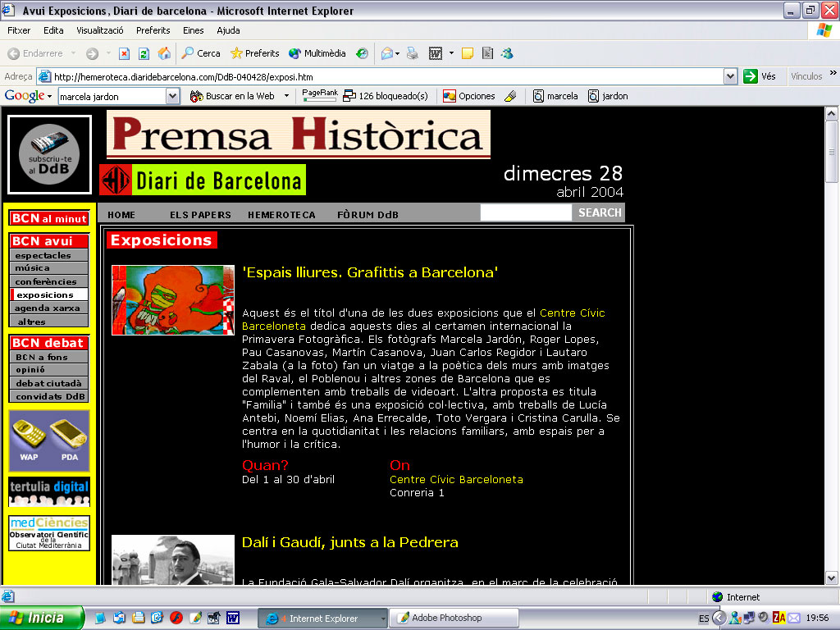This screenshot has width=840, height=630.
Task: Open the 'Espais lliures. Grafittis a Barcelona' headline
Action: 370,272
